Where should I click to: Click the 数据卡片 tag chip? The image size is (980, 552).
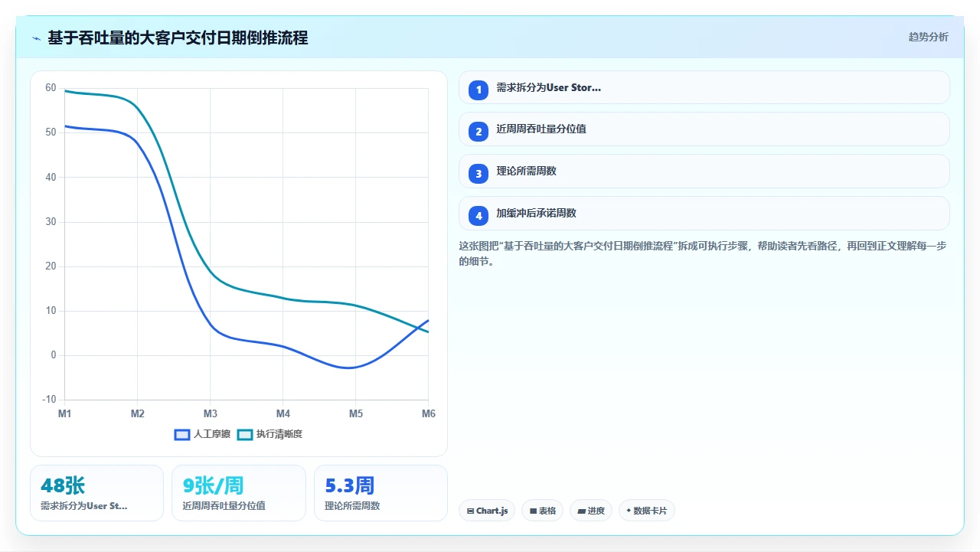tap(647, 511)
